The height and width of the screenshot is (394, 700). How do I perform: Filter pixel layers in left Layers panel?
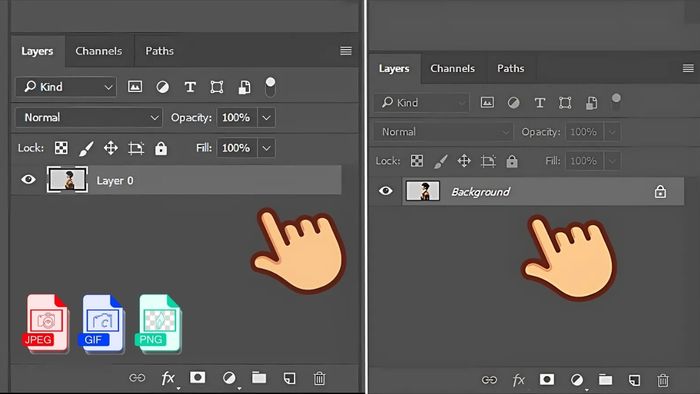point(135,87)
